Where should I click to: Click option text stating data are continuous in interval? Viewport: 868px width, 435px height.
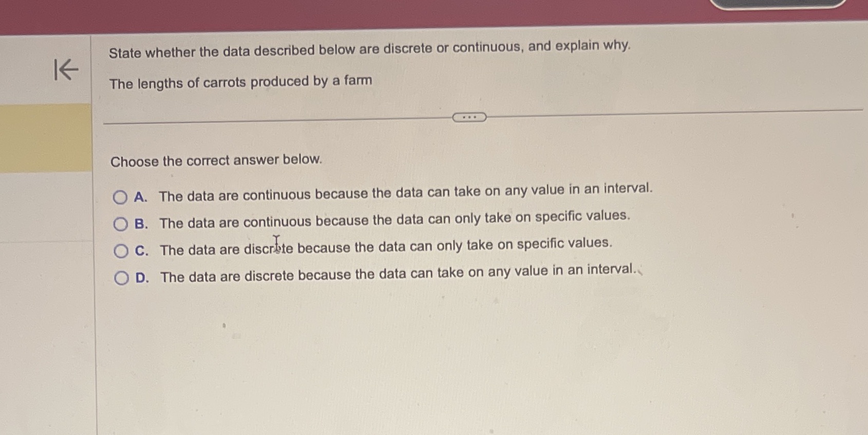click(x=405, y=192)
